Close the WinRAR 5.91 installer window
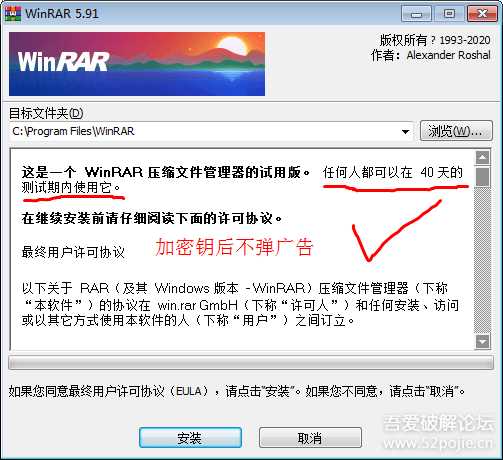This screenshot has height=460, width=503. [x=482, y=14]
